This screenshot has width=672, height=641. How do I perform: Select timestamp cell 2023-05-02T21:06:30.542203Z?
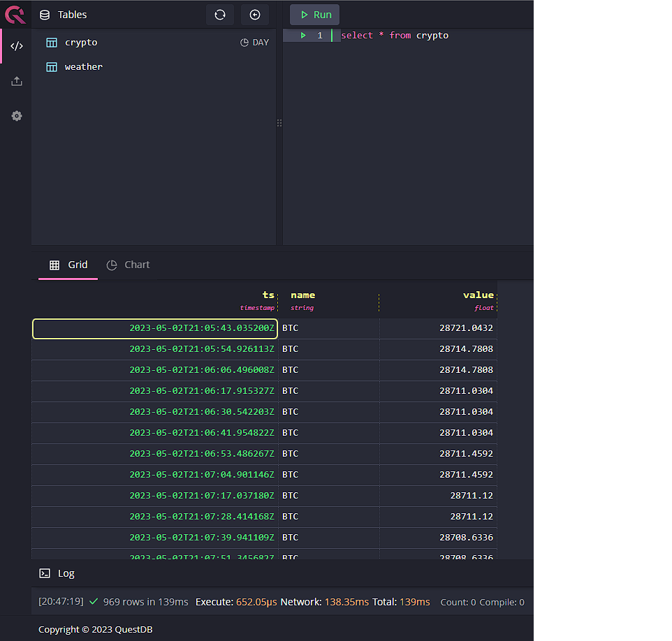[x=155, y=412]
